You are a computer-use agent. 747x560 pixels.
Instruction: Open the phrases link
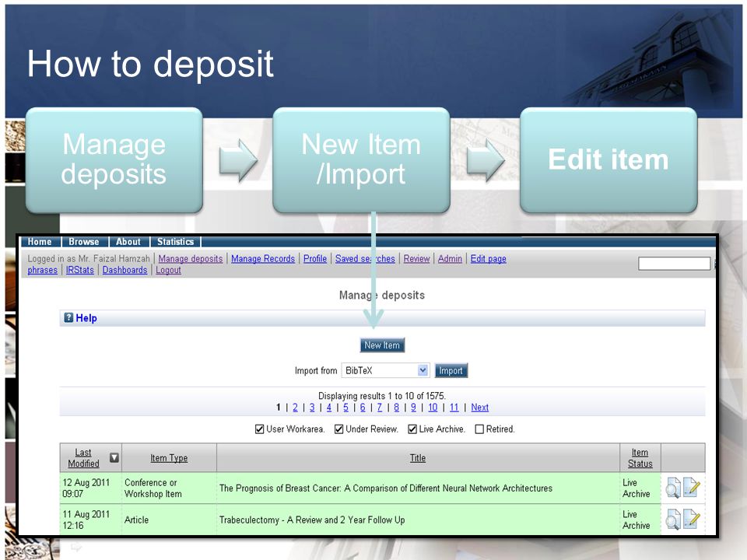pos(42,270)
